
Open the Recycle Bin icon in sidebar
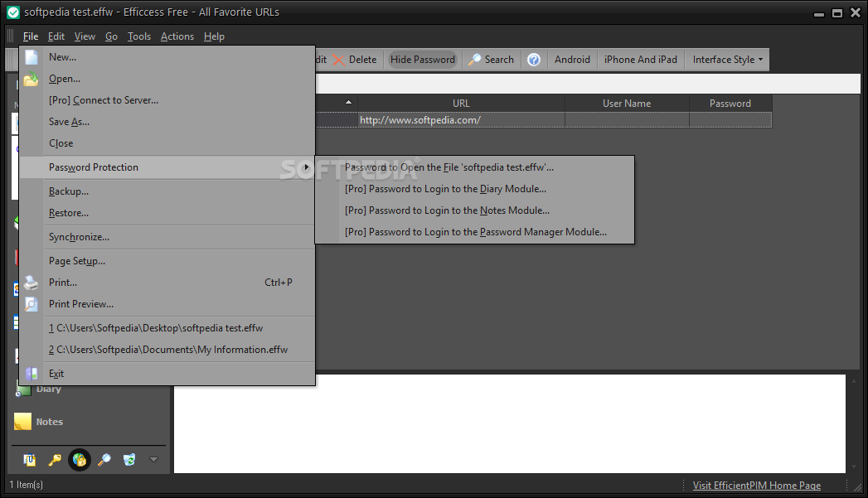click(x=129, y=460)
